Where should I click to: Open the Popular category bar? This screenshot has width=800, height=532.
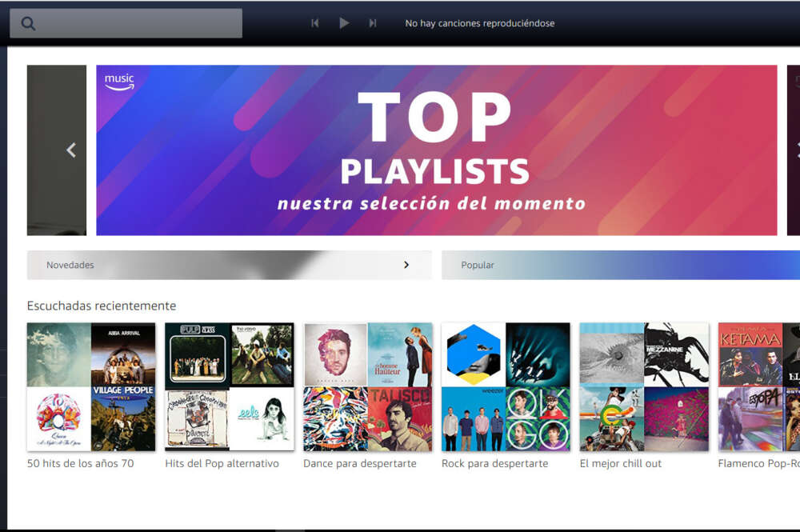pyautogui.click(x=621, y=265)
